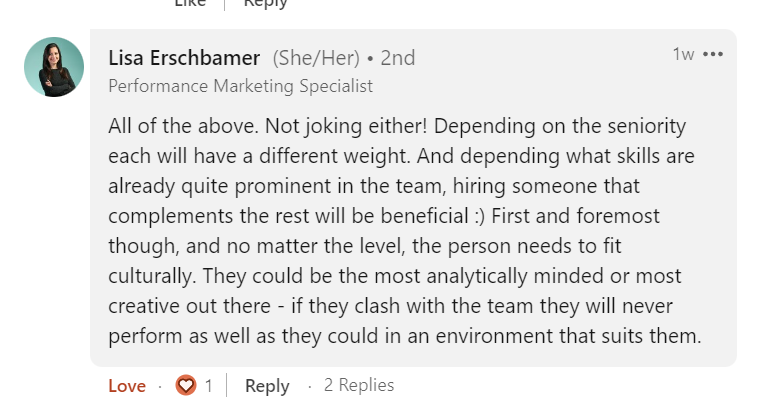Click the partially visible Reply button above

(266, 4)
